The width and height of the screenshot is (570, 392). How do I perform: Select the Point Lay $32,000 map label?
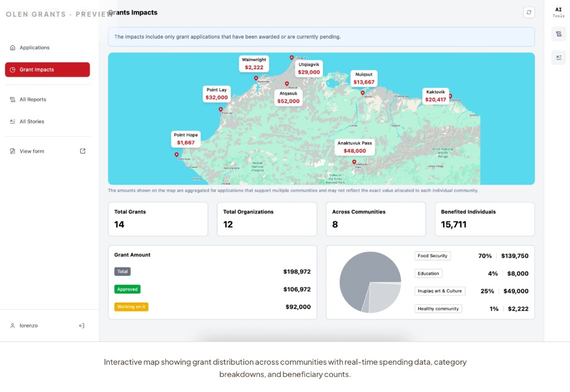click(217, 93)
